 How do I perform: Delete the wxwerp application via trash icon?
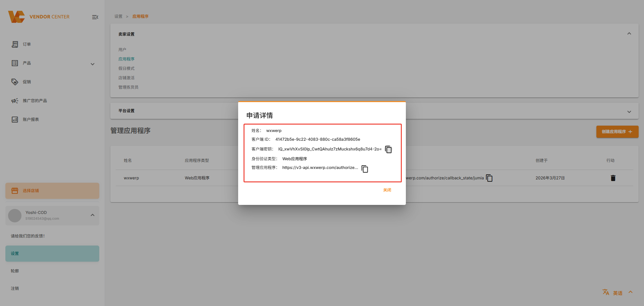coord(613,178)
